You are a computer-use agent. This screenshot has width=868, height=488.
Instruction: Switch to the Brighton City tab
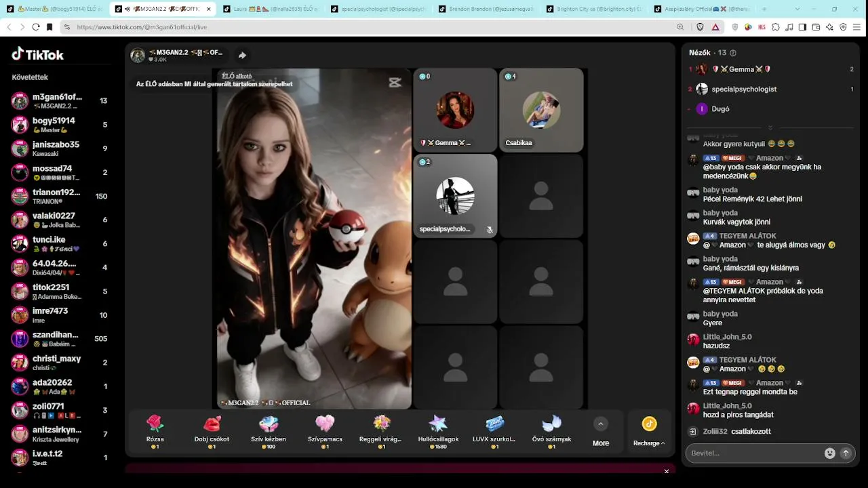[x=594, y=9]
